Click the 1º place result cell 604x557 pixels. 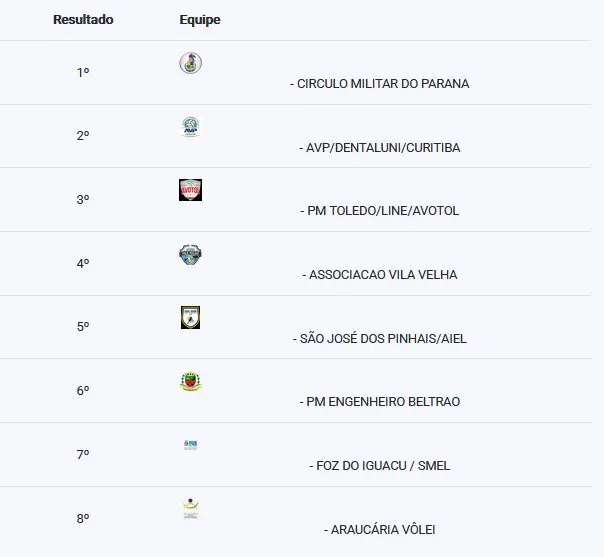pos(83,72)
